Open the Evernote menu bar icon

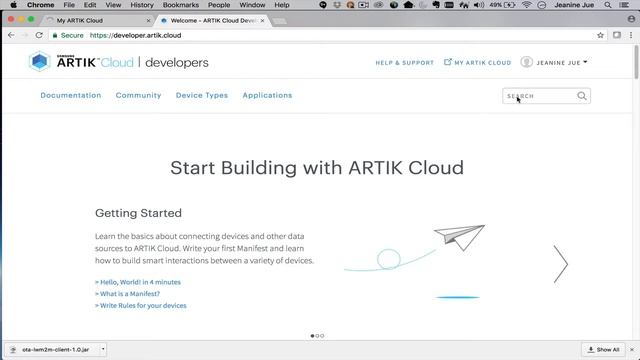tap(436, 5)
